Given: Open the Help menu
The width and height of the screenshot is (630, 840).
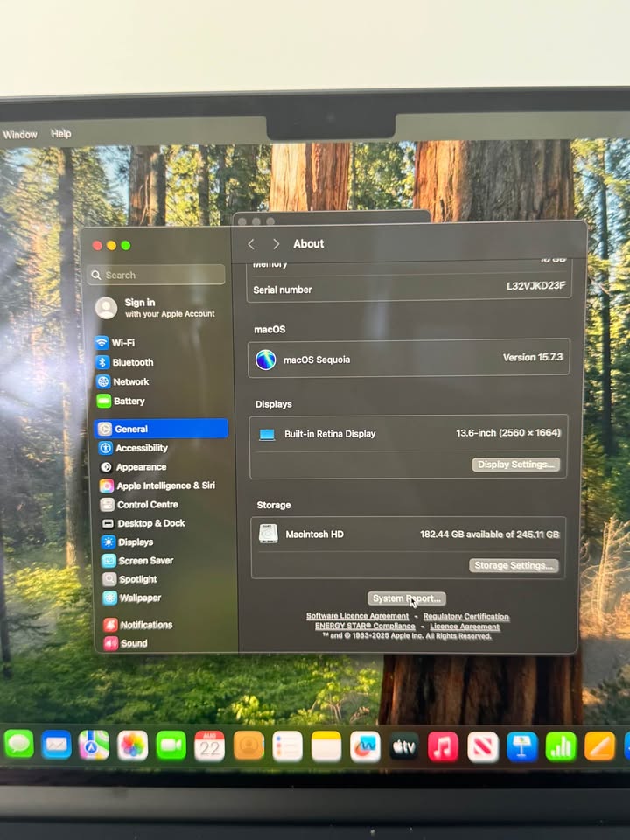Looking at the screenshot, I should [61, 133].
